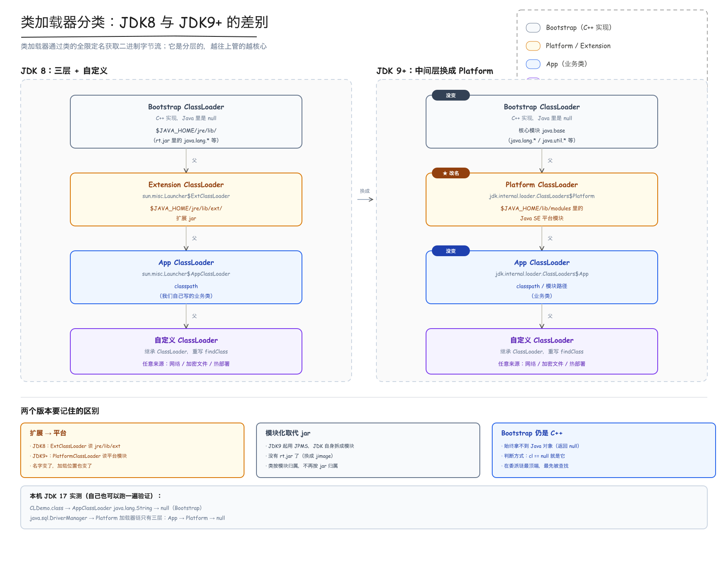728x562 pixels.
Task: Click the '$JAVA_HOME/lib/modules 里的' text
Action: [x=542, y=209]
